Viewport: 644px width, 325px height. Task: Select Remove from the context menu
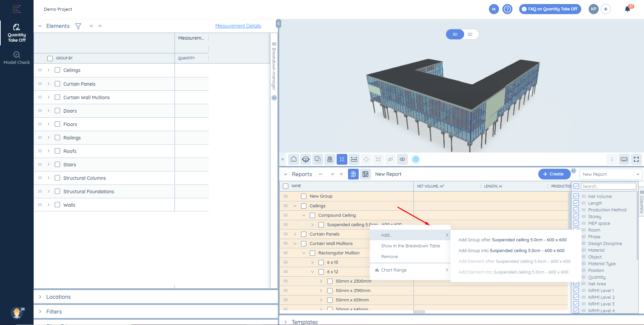pos(389,257)
